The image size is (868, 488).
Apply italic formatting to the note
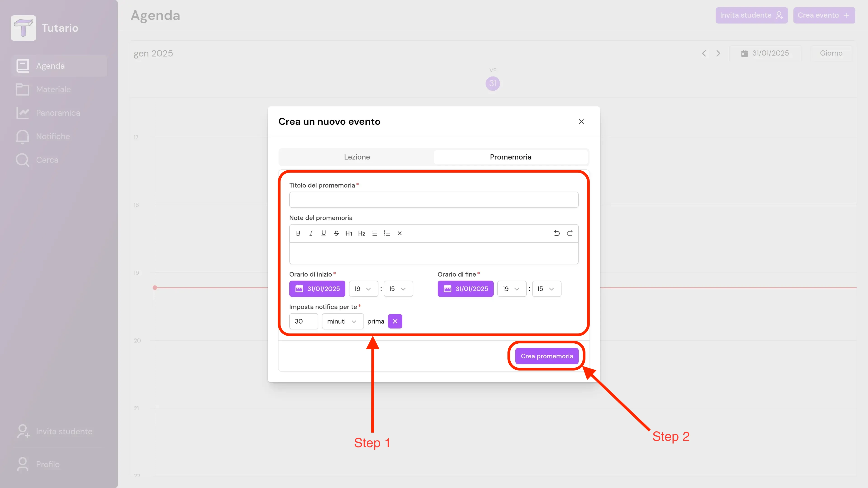(311, 233)
